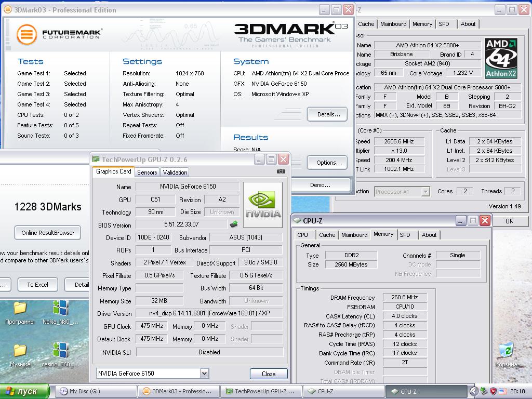
Task: Click the tray arrow to show hidden icons
Action: coord(474,391)
